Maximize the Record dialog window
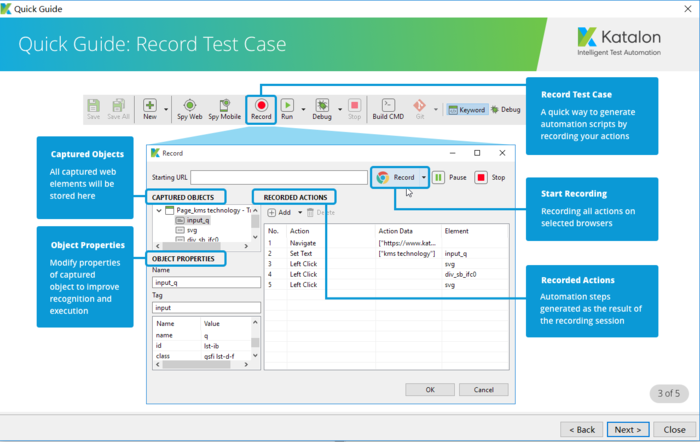This screenshot has height=442, width=700. coord(477,153)
